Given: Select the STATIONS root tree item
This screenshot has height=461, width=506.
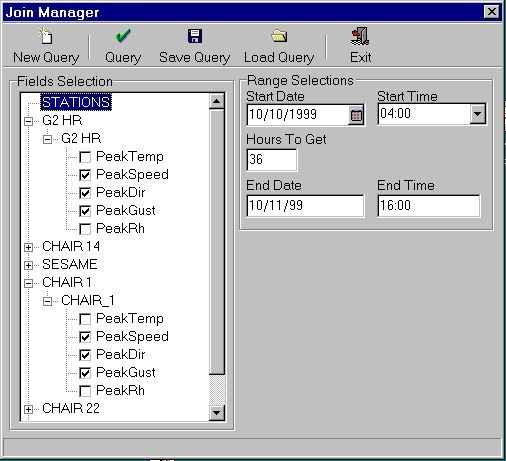Looking at the screenshot, I should [76, 102].
